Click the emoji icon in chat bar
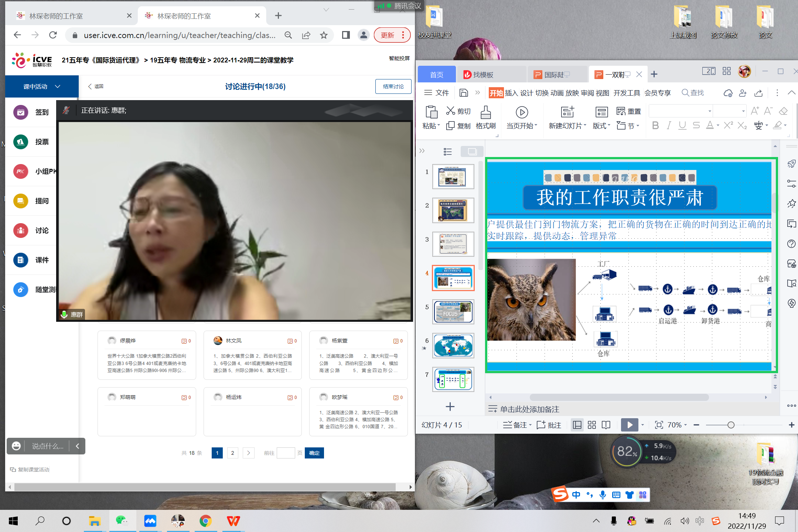798x532 pixels. 16,446
